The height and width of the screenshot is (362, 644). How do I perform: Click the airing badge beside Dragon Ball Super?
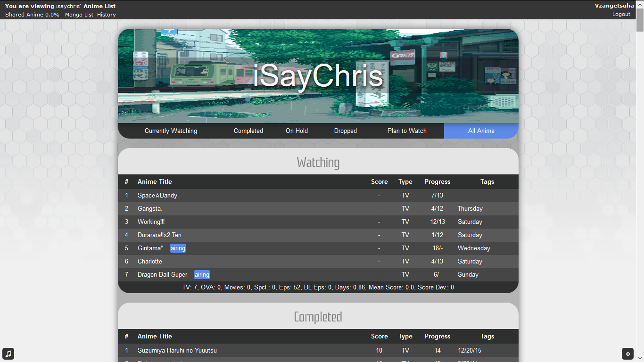pyautogui.click(x=202, y=274)
